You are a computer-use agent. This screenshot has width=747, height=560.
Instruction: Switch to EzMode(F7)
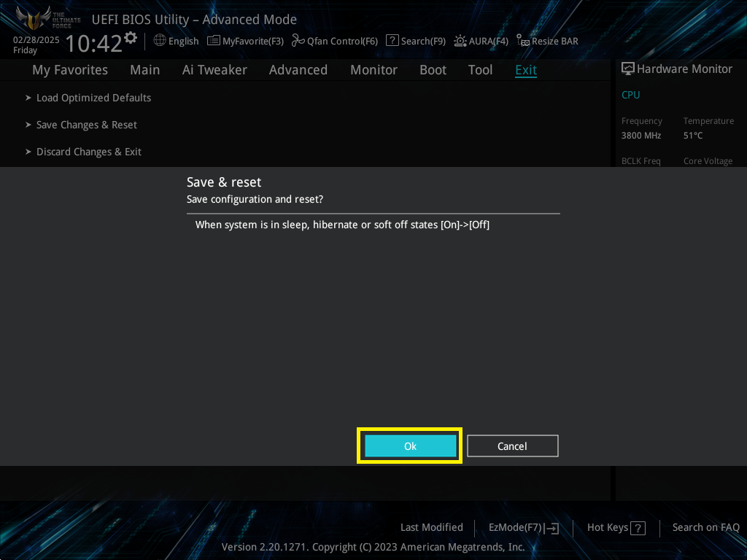tap(515, 528)
